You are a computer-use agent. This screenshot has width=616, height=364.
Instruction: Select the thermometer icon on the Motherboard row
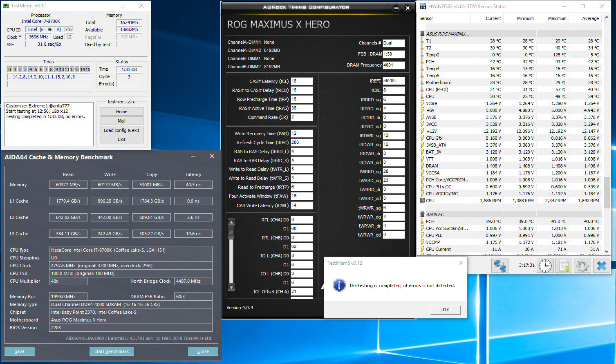[422, 83]
